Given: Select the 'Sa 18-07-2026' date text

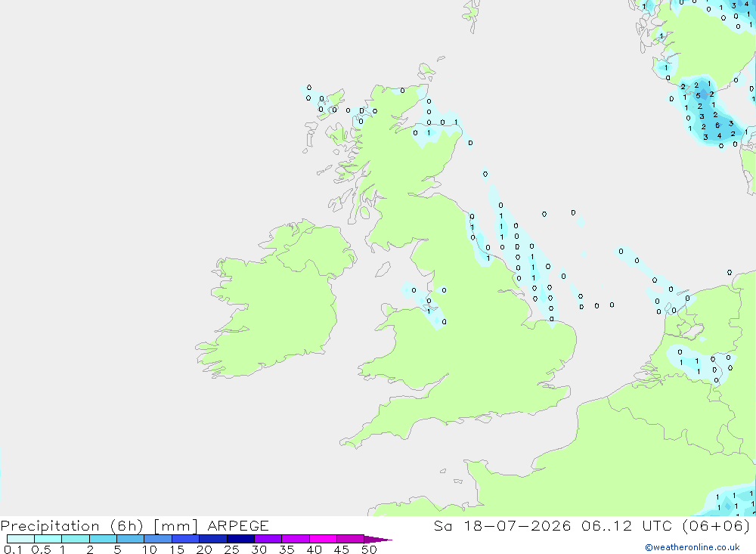Looking at the screenshot, I should (502, 525).
